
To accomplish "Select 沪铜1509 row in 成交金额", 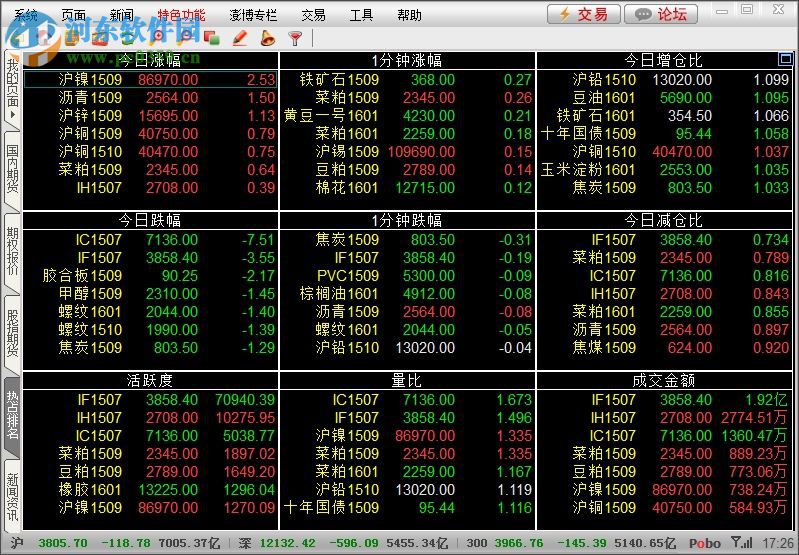I will [x=664, y=508].
